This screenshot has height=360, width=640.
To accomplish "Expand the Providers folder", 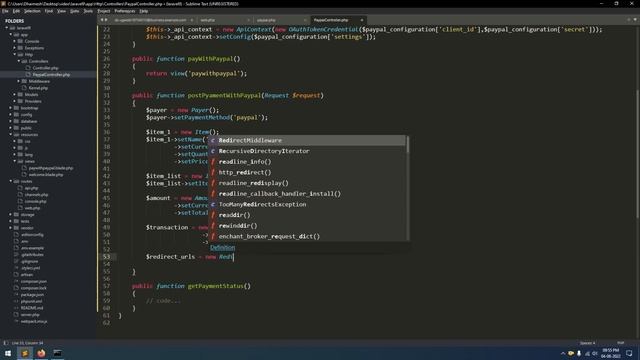I will 15,101.
